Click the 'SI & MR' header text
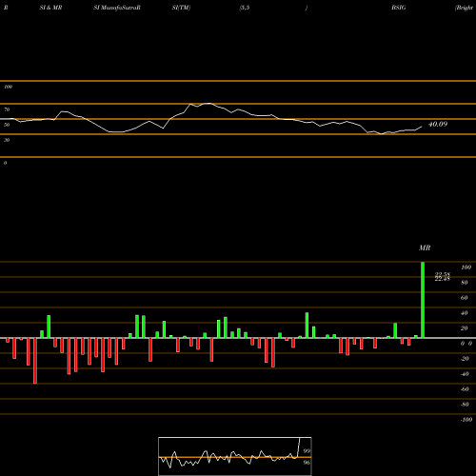The image size is (476, 476). (50, 8)
